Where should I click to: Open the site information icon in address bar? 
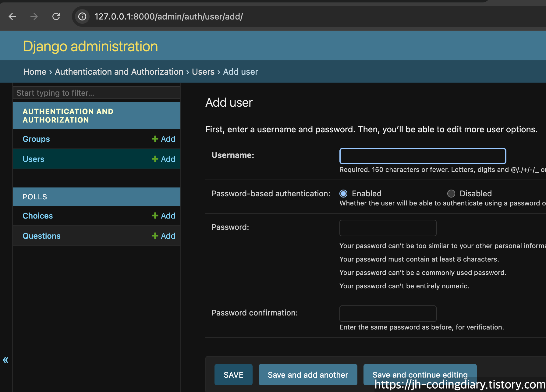[82, 16]
